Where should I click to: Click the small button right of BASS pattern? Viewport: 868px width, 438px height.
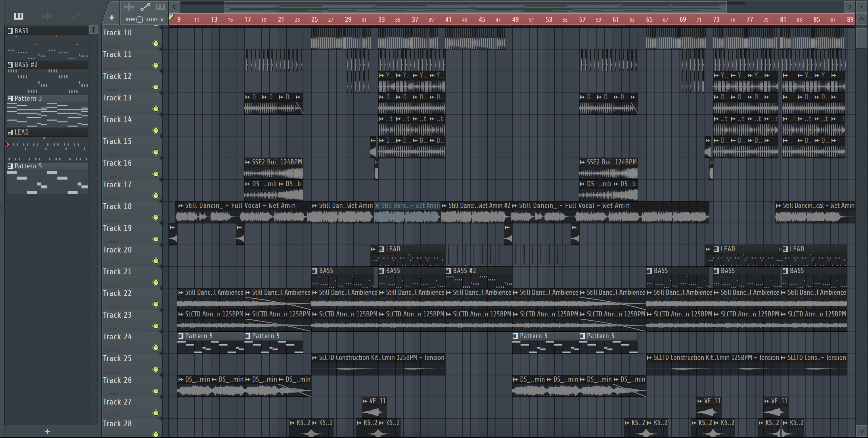tap(93, 30)
